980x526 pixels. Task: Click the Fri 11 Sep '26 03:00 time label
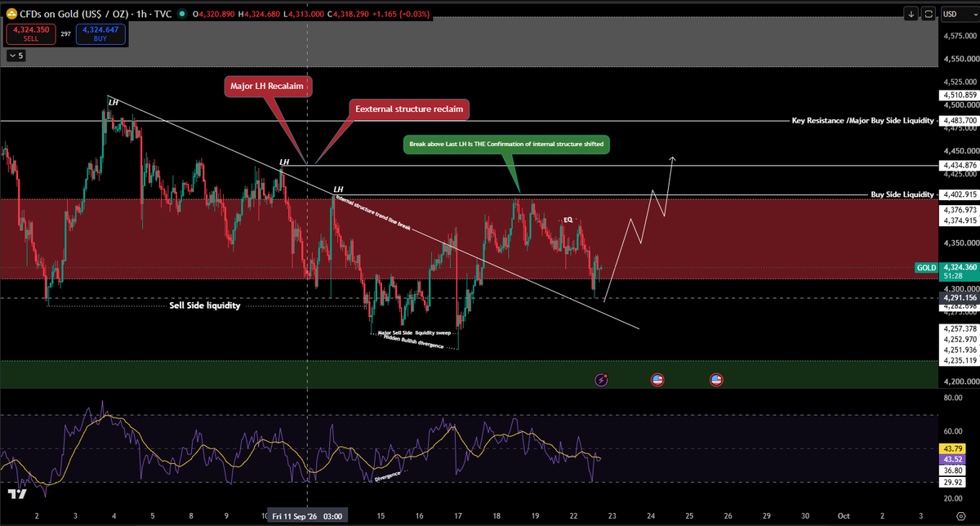click(307, 516)
